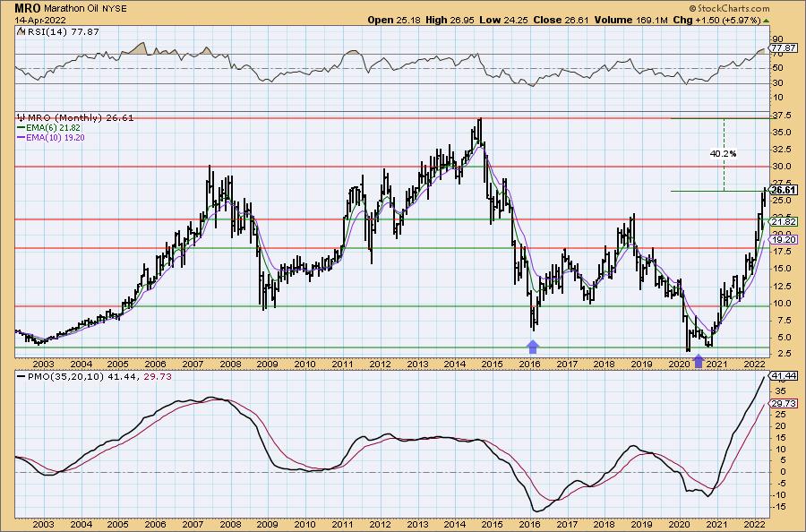Click the MRO (Monthly) 26.61 legend label
This screenshot has width=806, height=532.
[81, 118]
